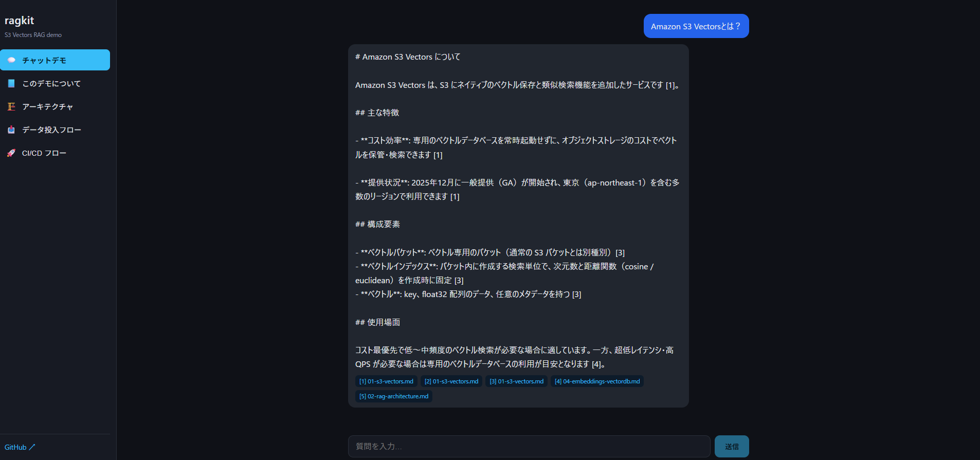Click the **ベクトルバケット** bullet line

(x=490, y=252)
